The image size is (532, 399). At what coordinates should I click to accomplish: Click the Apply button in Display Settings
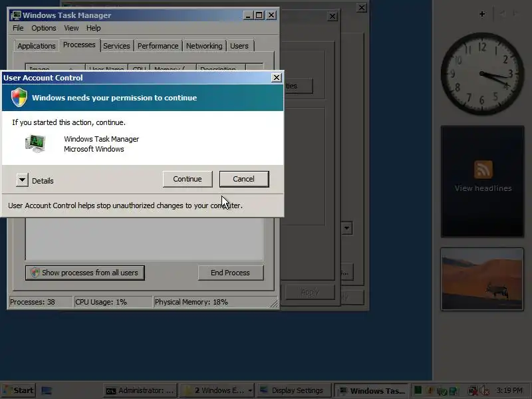310,292
